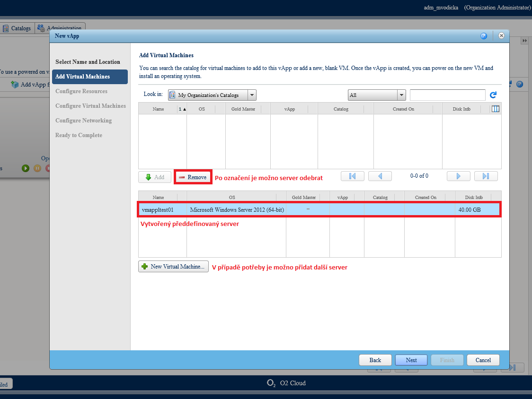
Task: Collapse the side panel with double-arrow icon
Action: tap(524, 41)
